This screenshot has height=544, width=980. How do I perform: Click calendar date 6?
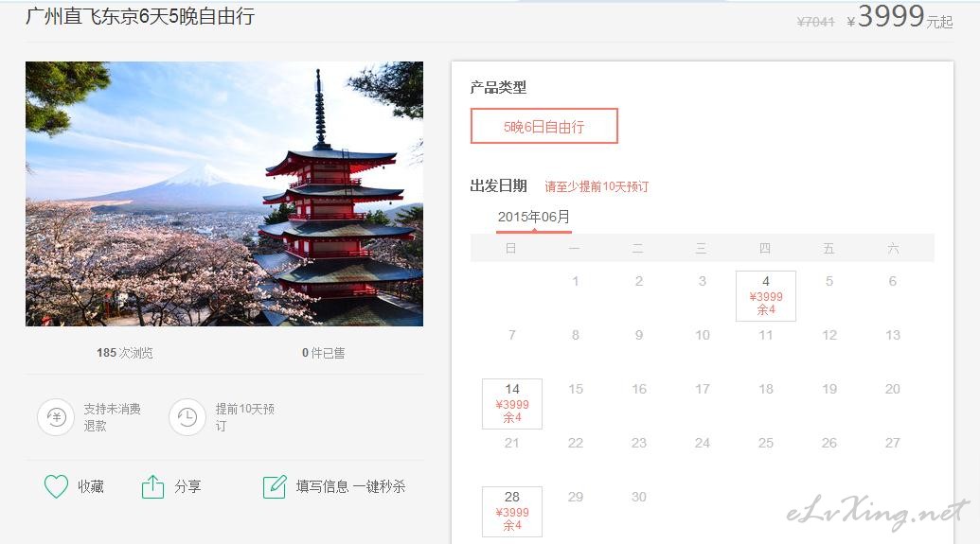tap(893, 281)
